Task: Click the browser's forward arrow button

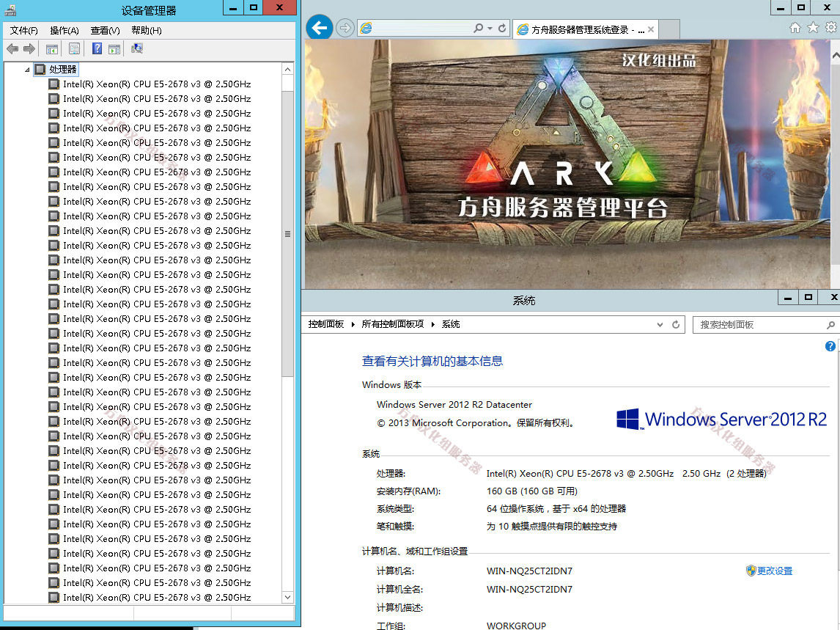Action: pyautogui.click(x=345, y=28)
